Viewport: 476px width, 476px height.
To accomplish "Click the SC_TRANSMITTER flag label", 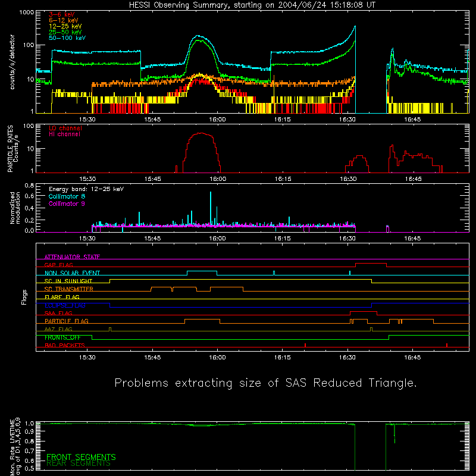I will pyautogui.click(x=69, y=289).
